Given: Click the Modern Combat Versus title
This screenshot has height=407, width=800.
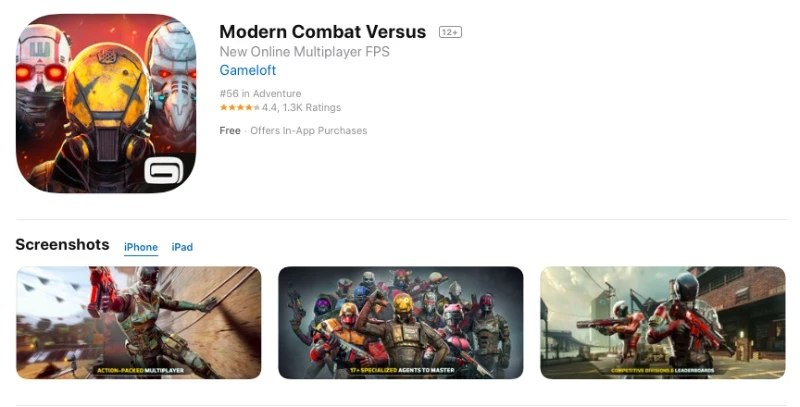Looking at the screenshot, I should [322, 32].
